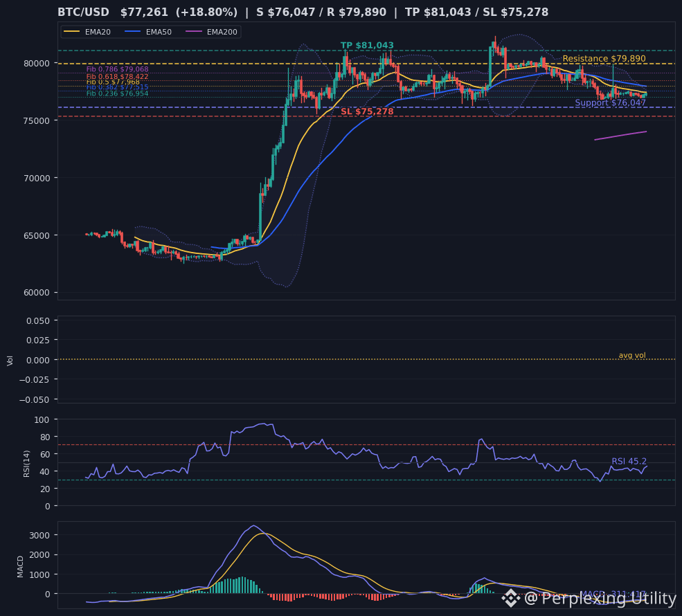Click the Vol axis label
This screenshot has width=682, height=616.
(10, 361)
